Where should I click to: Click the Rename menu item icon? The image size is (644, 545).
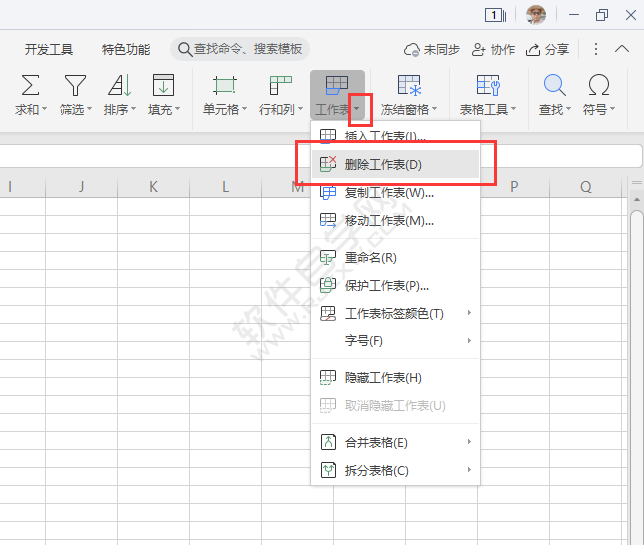328,258
